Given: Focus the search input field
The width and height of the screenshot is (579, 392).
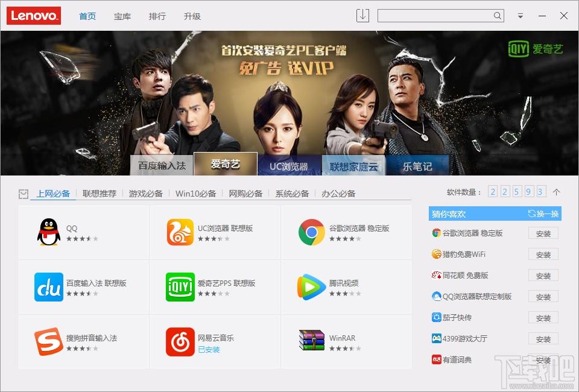Looking at the screenshot, I should (434, 16).
